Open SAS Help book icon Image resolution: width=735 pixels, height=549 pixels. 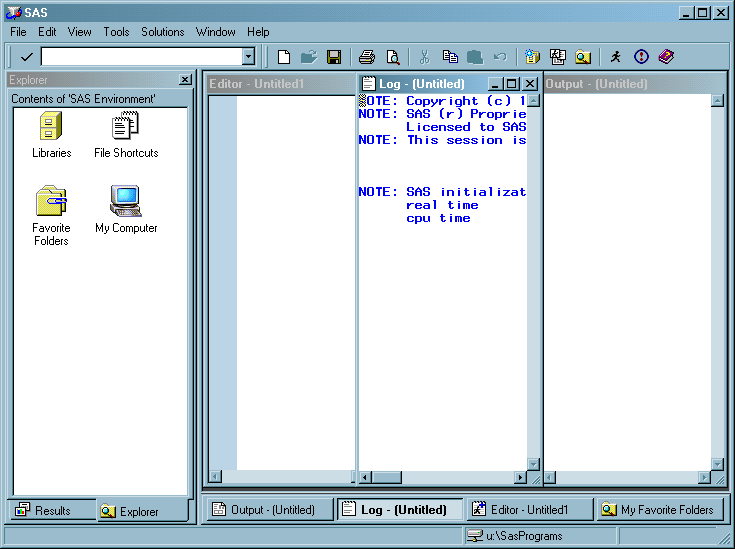[666, 57]
